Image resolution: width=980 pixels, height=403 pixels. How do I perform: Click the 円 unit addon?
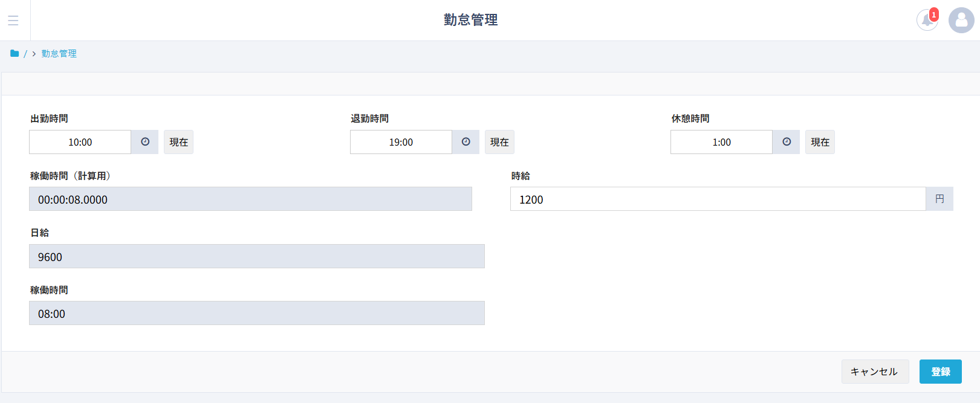tap(939, 199)
